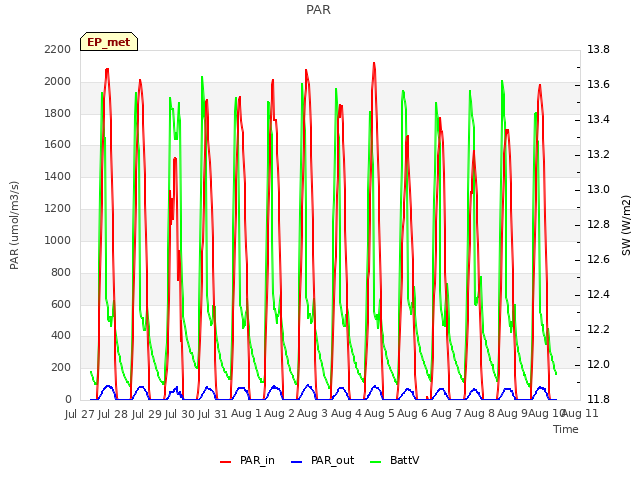Click the 13.8 right axis value
The image size is (640, 480).
(598, 49)
